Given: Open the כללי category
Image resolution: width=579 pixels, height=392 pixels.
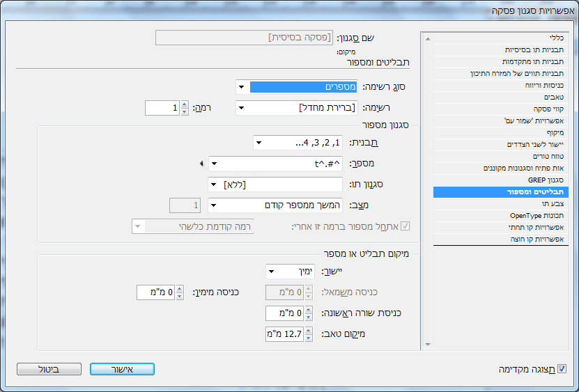Looking at the screenshot, I should (x=500, y=38).
